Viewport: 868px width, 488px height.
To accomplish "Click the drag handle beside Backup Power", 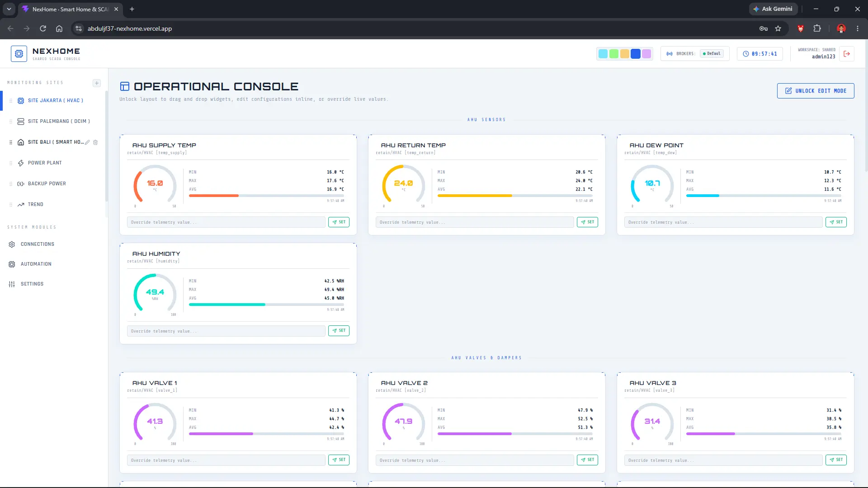I will click(11, 184).
